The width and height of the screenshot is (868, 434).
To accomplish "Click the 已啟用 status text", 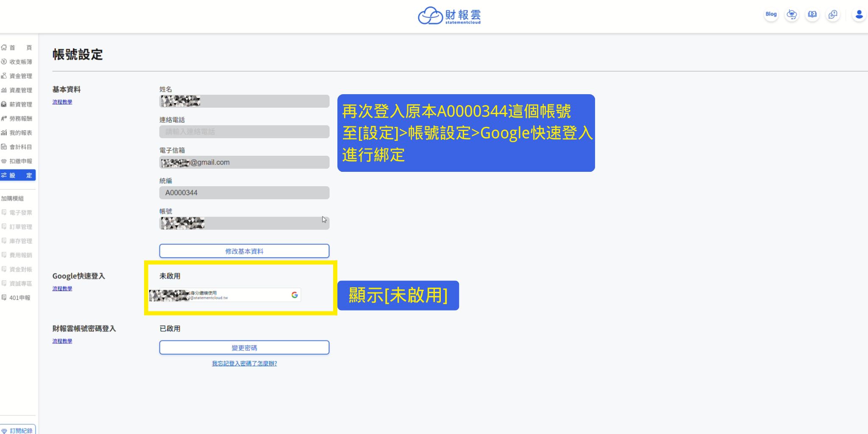I will pyautogui.click(x=170, y=329).
